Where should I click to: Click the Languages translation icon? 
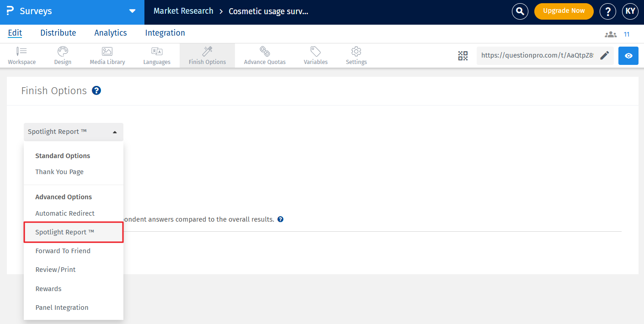coord(156,52)
